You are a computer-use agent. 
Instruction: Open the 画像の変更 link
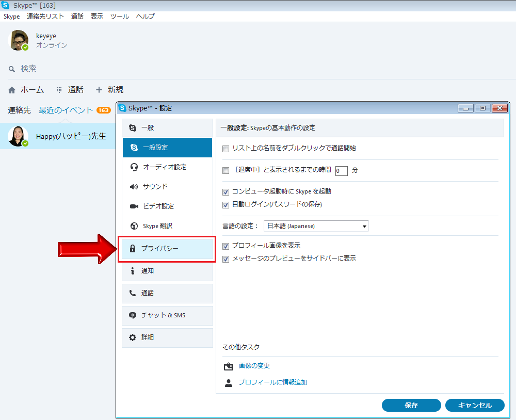click(x=254, y=366)
